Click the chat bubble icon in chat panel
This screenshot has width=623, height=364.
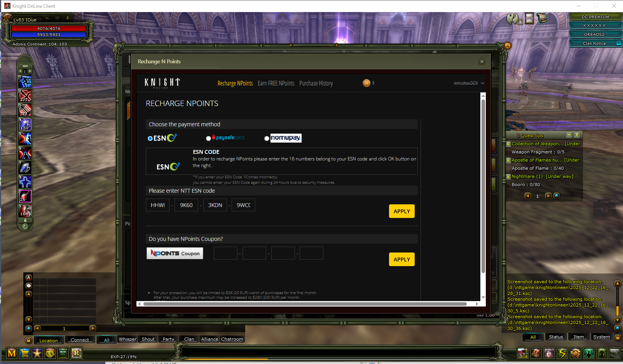[x=29, y=286]
